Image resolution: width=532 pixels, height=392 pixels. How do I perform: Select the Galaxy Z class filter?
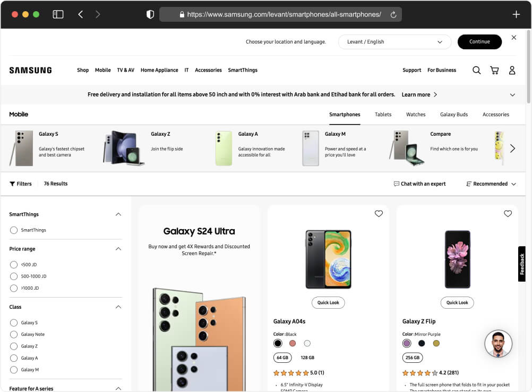pos(13,346)
